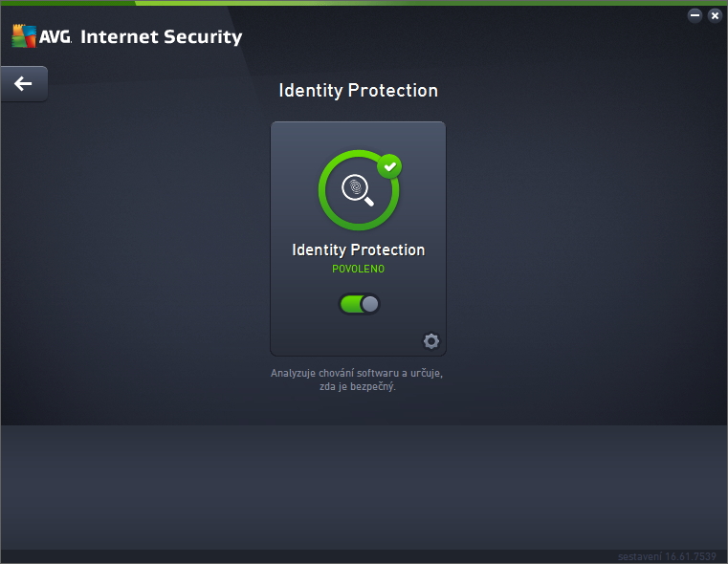The height and width of the screenshot is (564, 728).
Task: Open Identity Protection settings via gear icon
Action: [431, 341]
